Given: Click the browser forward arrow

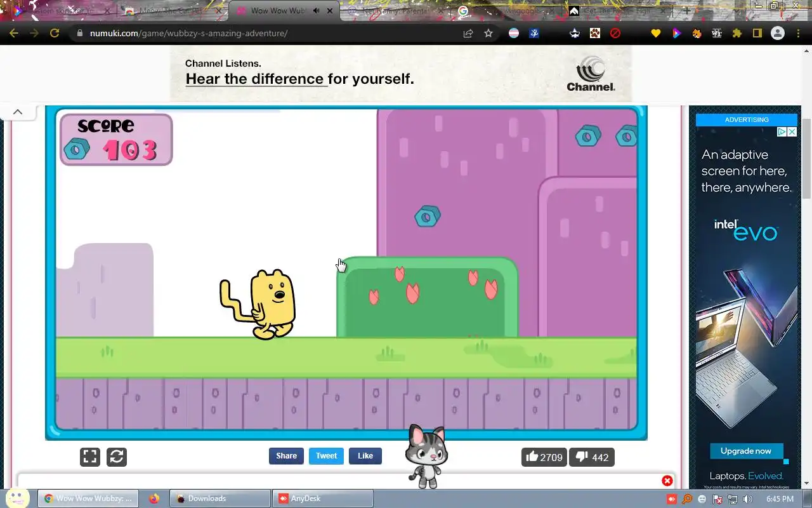Looking at the screenshot, I should tap(34, 33).
